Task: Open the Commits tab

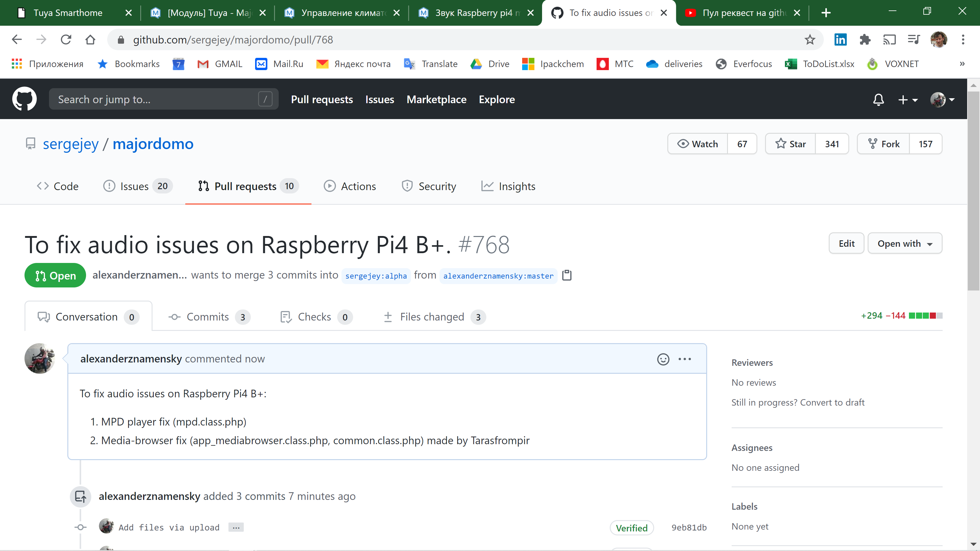Action: click(207, 317)
